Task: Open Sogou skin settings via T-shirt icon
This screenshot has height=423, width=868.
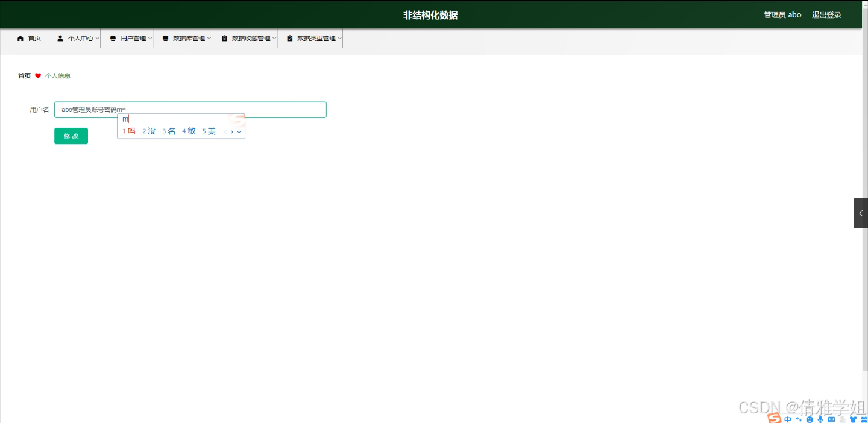Action: coord(853,418)
